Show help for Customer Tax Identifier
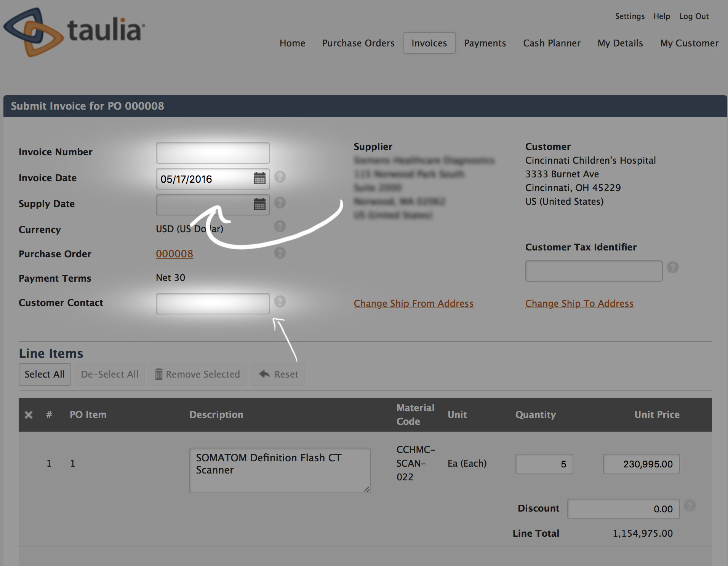This screenshot has width=728, height=566. [673, 267]
